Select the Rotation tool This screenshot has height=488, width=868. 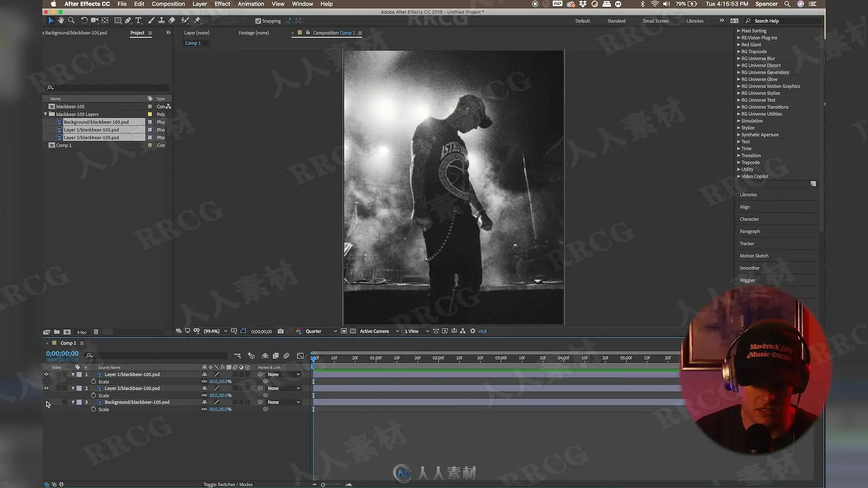click(x=84, y=20)
